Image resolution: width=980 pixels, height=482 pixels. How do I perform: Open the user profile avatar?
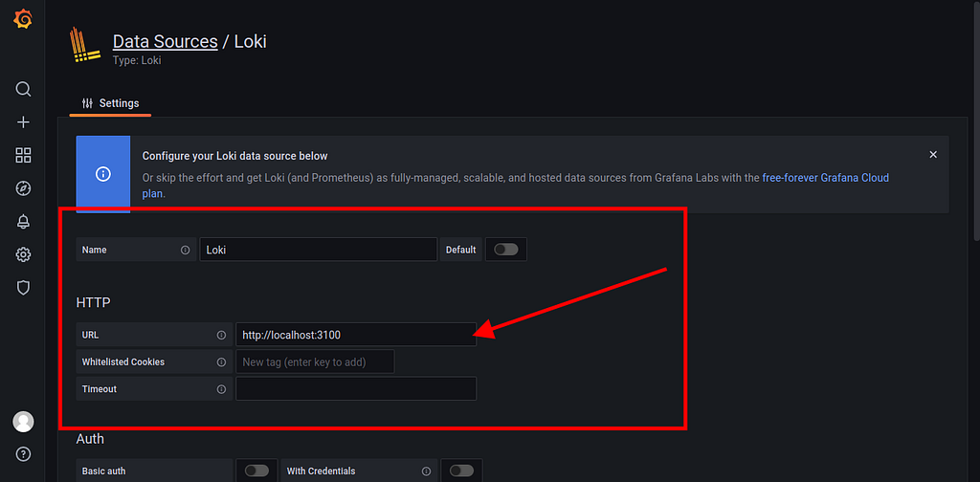coord(23,422)
